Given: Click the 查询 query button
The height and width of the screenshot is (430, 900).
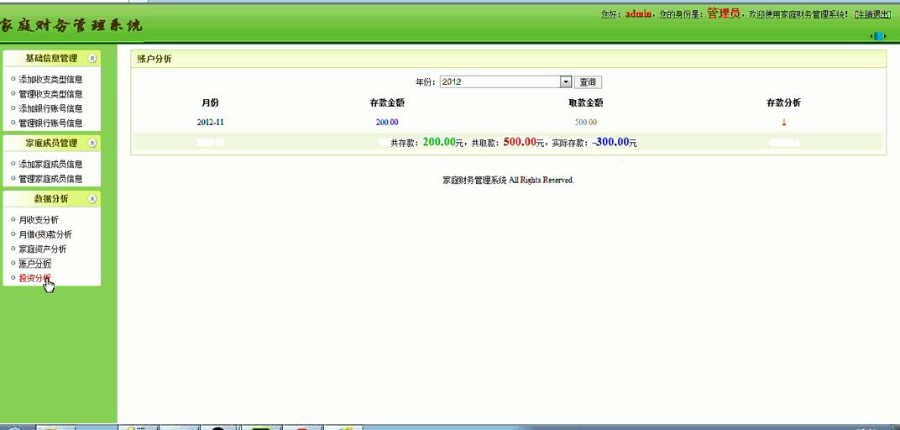Looking at the screenshot, I should click(588, 82).
